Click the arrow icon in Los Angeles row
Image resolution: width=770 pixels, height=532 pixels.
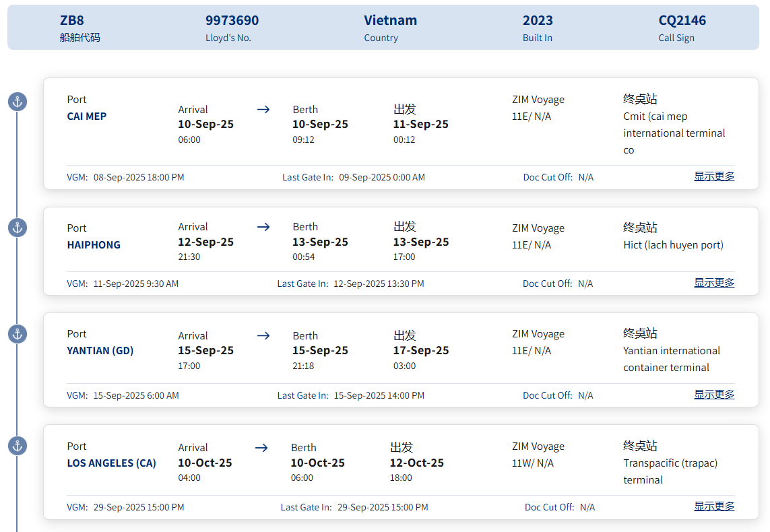coord(262,447)
